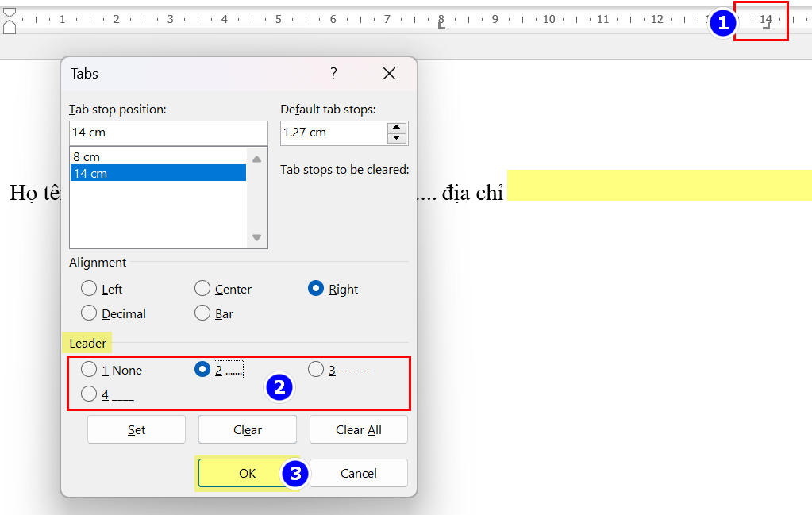Select the Decimal alignment option
The image size is (812, 515).
point(89,313)
